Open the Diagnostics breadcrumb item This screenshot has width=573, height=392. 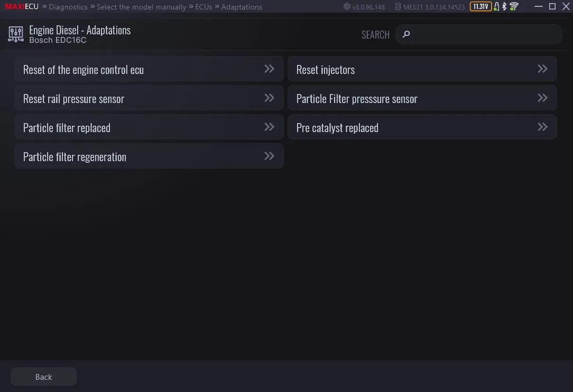(x=68, y=7)
